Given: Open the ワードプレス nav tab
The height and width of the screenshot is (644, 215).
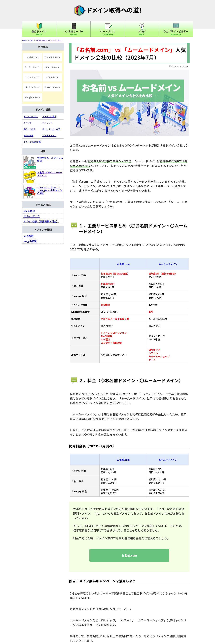Looking at the screenshot, I should coord(108,29).
